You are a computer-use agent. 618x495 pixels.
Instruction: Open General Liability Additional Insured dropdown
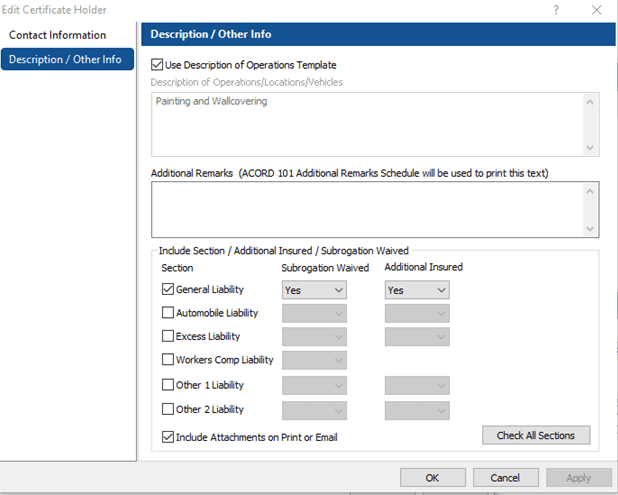point(417,290)
